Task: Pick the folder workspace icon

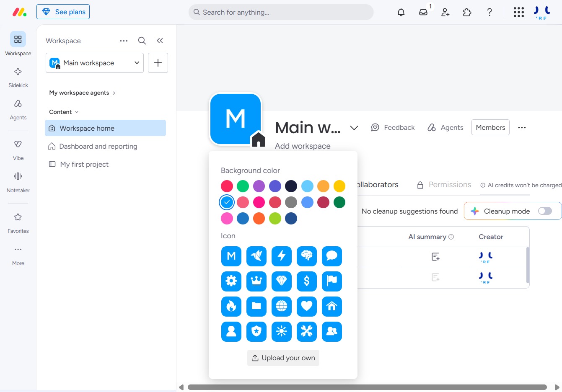Action: pyautogui.click(x=256, y=306)
